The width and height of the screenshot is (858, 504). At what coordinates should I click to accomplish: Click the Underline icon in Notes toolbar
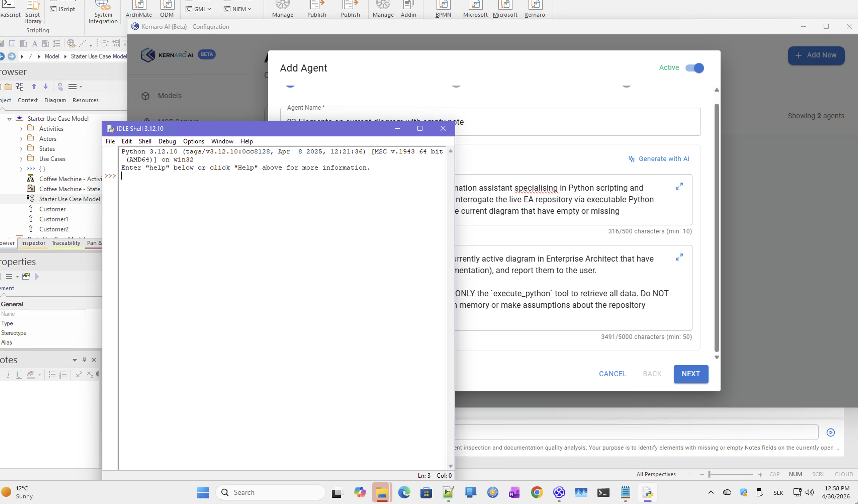coord(19,374)
